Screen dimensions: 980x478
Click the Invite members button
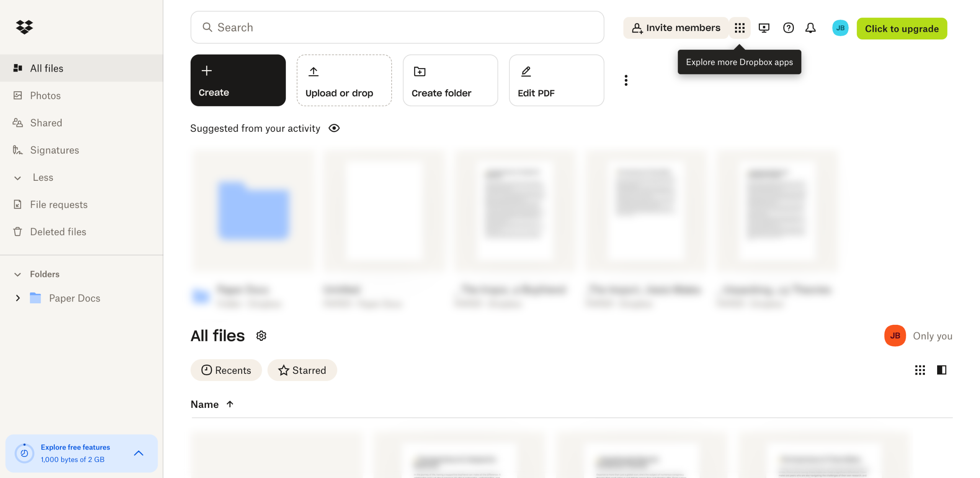tap(676, 28)
